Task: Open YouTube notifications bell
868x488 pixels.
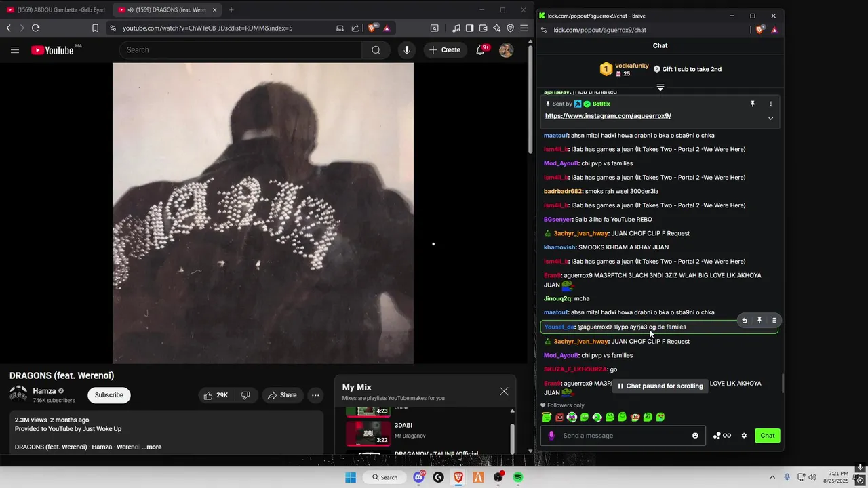Action: 481,49
